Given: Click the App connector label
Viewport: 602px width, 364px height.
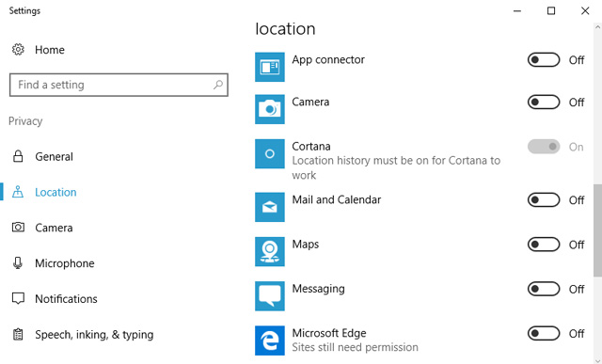Looking at the screenshot, I should pyautogui.click(x=328, y=60).
